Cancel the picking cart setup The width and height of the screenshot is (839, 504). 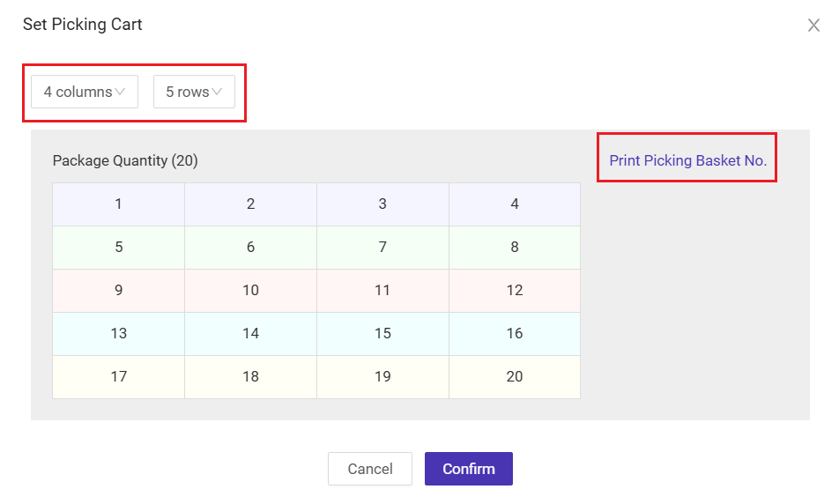click(x=370, y=469)
